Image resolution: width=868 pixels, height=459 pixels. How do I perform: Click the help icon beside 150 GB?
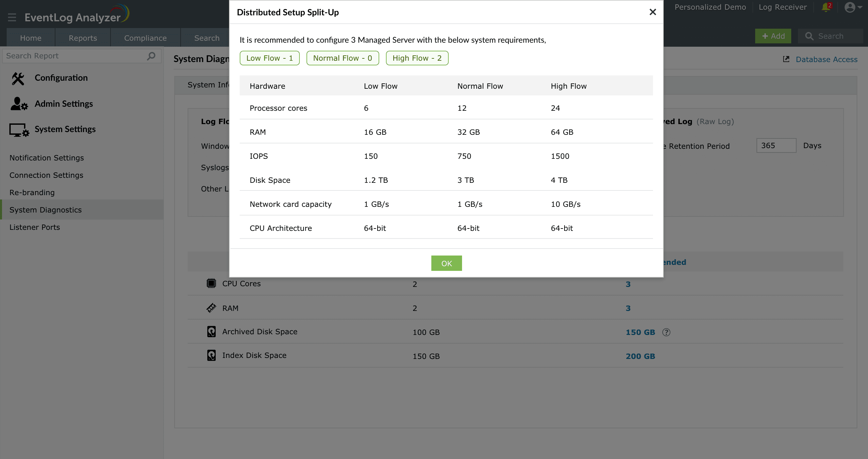tap(666, 332)
